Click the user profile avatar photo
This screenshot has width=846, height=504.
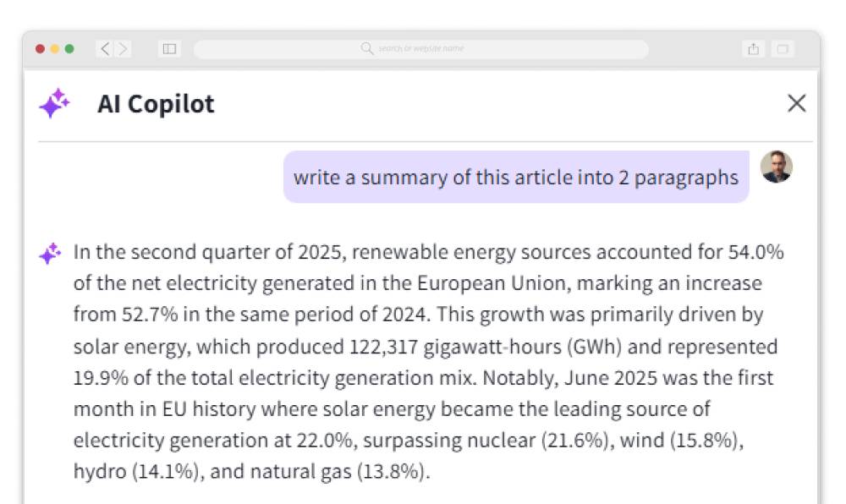pyautogui.click(x=776, y=167)
